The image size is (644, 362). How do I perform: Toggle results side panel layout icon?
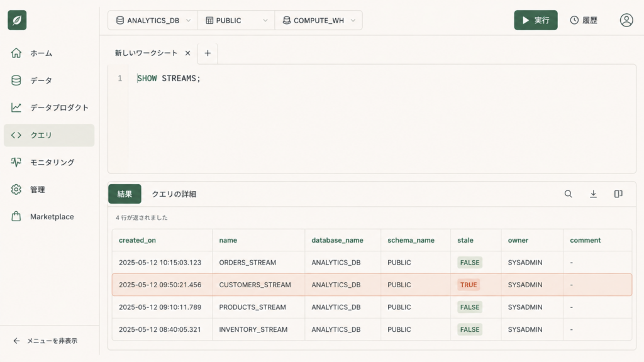(618, 194)
